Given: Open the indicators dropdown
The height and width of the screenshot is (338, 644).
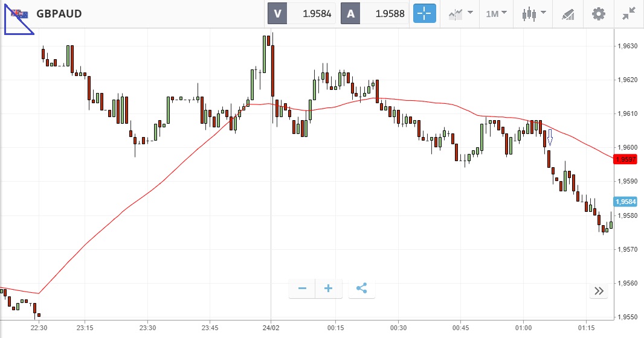Looking at the screenshot, I should [x=460, y=13].
